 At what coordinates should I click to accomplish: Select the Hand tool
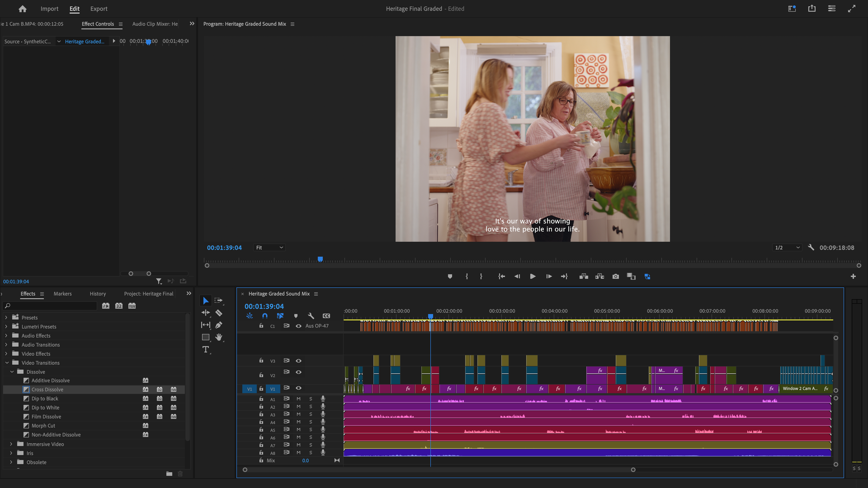(219, 337)
